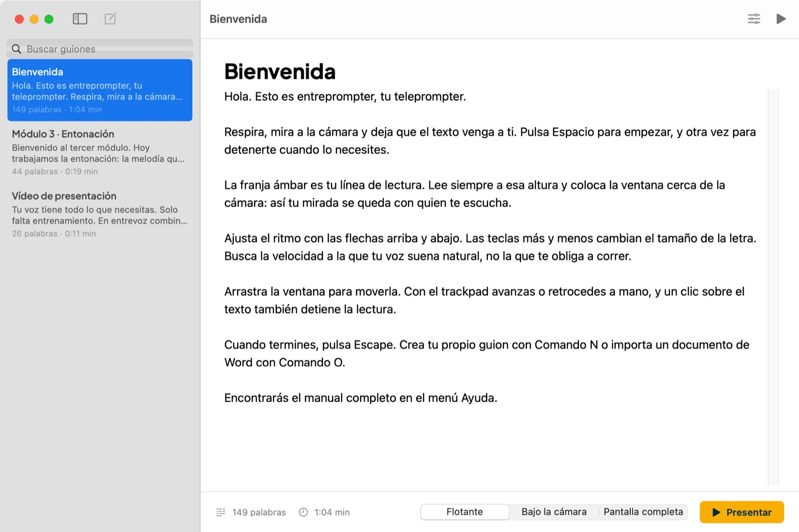This screenshot has height=532, width=799.
Task: Click the search magnifier icon
Action: tap(16, 49)
